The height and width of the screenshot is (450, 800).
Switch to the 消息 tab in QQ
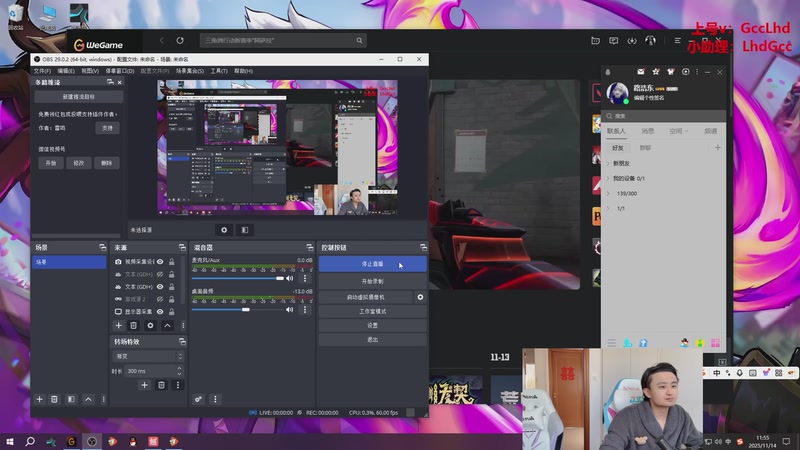pyautogui.click(x=647, y=131)
